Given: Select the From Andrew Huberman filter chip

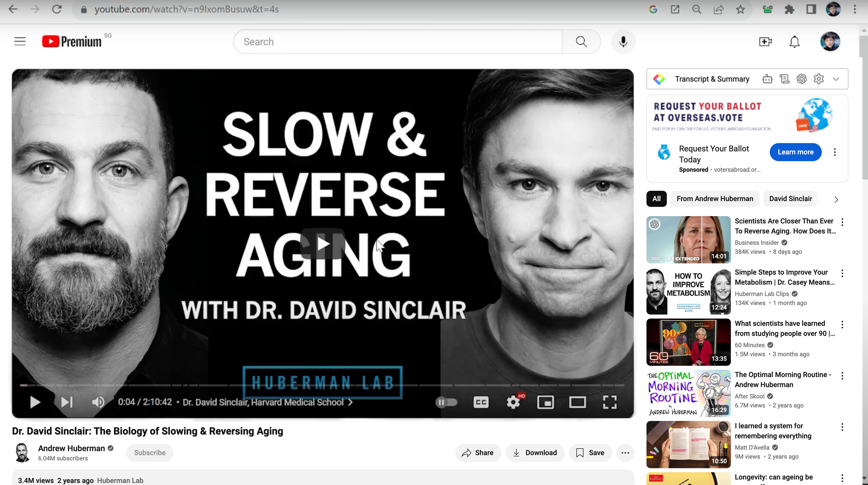Looking at the screenshot, I should (x=715, y=199).
